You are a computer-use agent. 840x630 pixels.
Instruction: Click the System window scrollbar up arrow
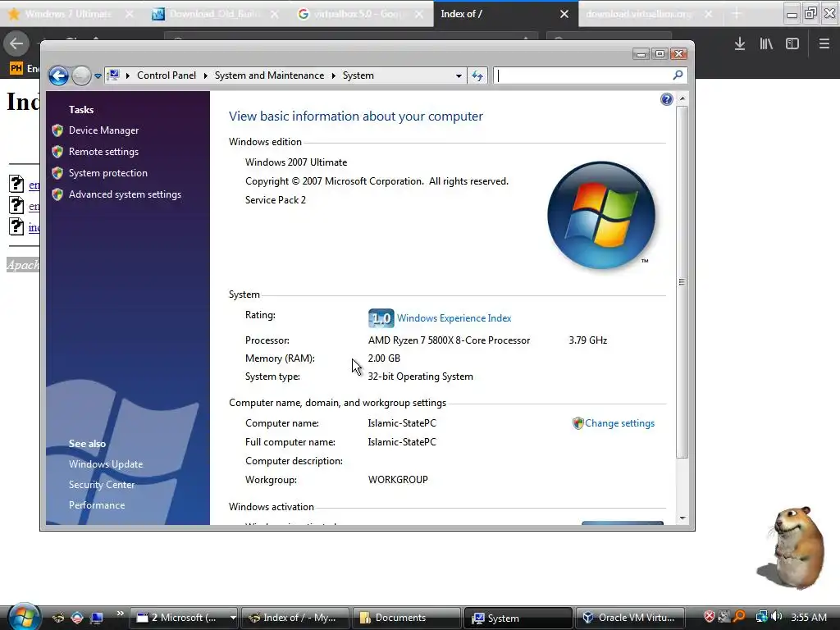coord(682,98)
